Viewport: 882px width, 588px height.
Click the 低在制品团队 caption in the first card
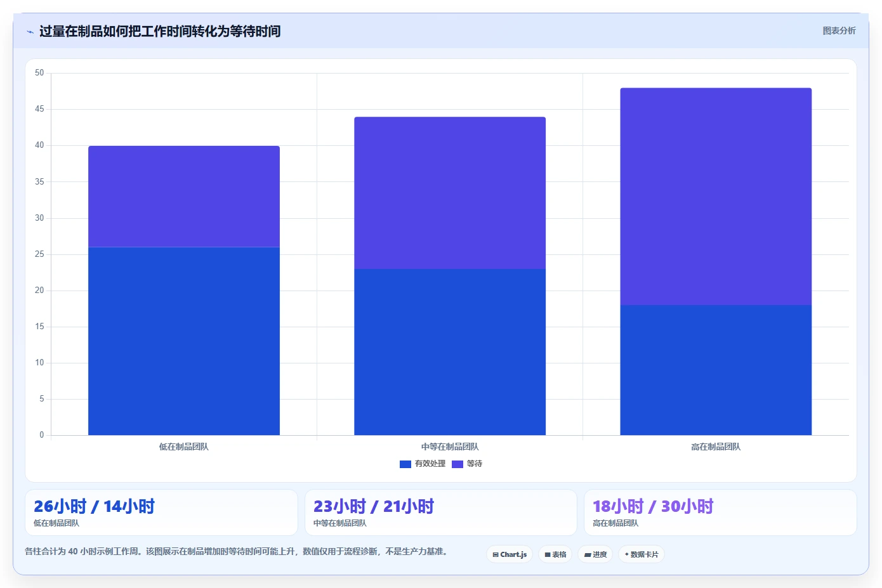56,523
